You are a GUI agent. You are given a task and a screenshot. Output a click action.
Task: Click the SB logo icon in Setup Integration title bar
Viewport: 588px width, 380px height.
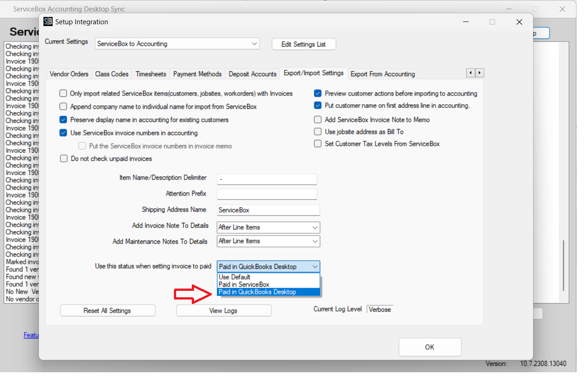click(x=48, y=21)
